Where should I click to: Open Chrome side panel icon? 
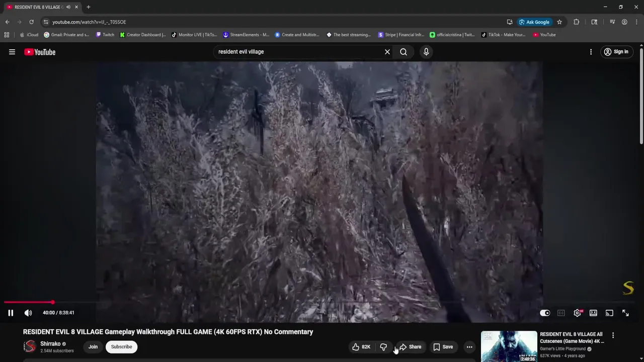tap(594, 22)
